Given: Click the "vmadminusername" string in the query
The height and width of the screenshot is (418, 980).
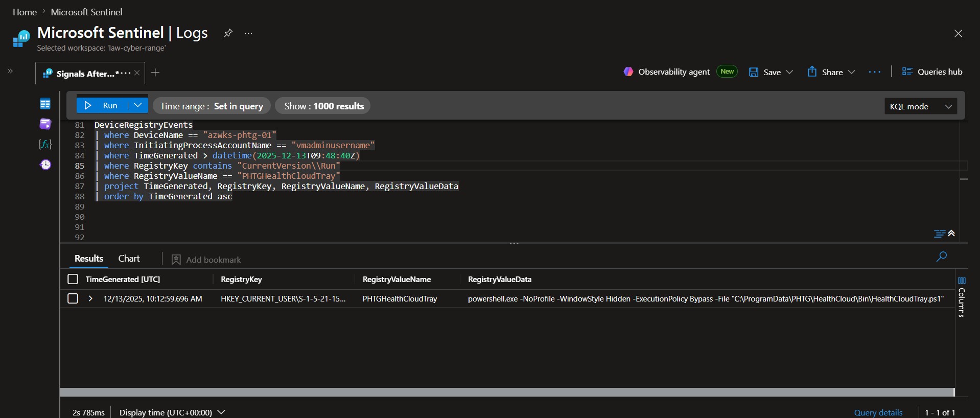Looking at the screenshot, I should pos(333,145).
